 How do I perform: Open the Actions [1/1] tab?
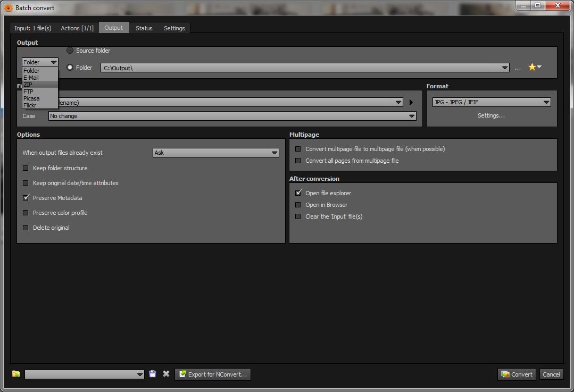point(77,28)
